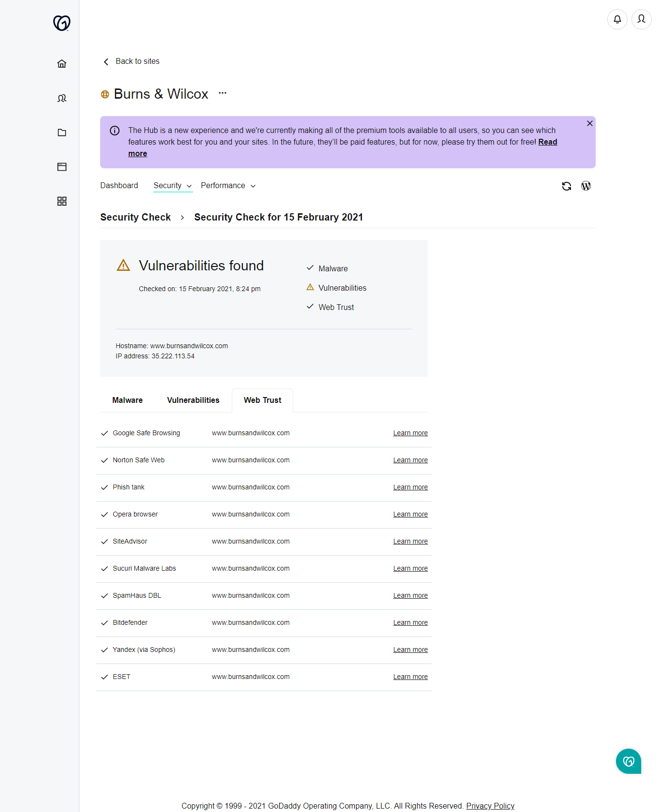Expand the Security dropdown menu
This screenshot has width=661, height=812.
tap(173, 186)
